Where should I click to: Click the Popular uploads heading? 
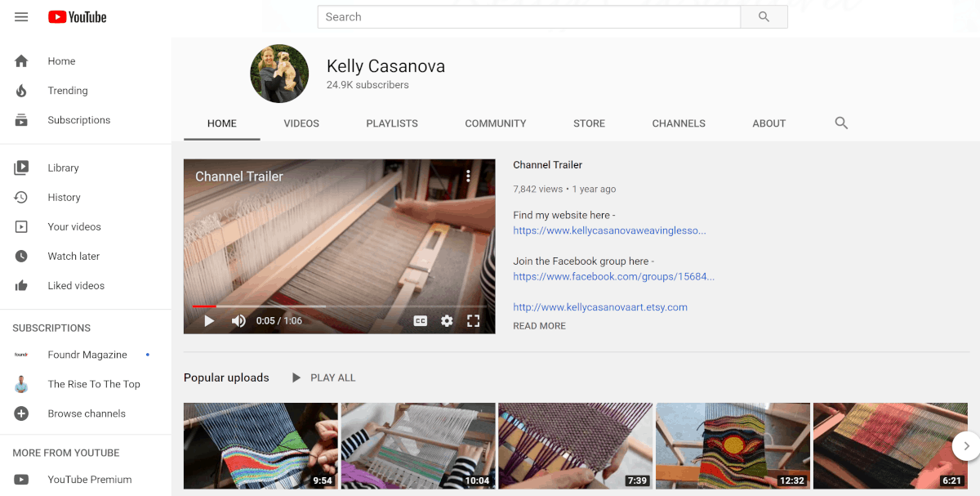point(226,378)
